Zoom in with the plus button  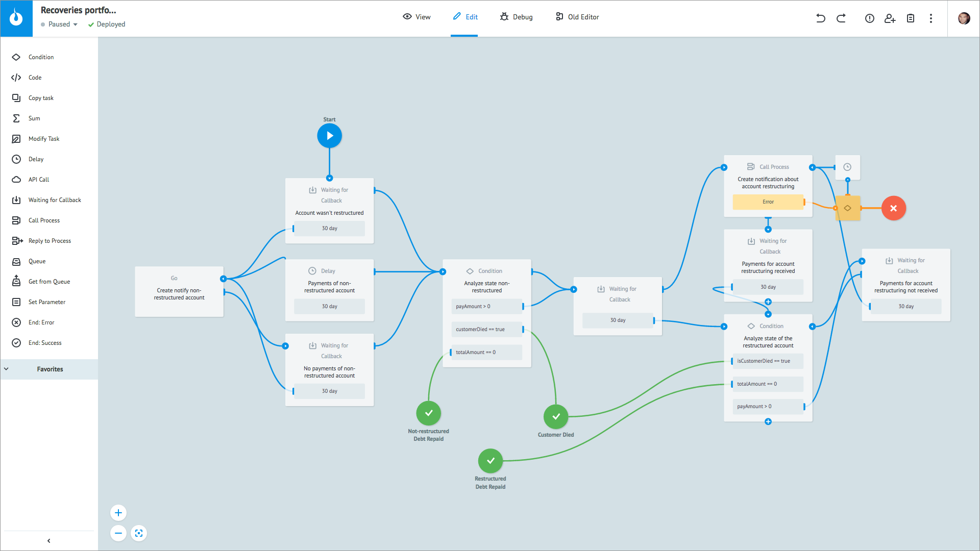118,513
